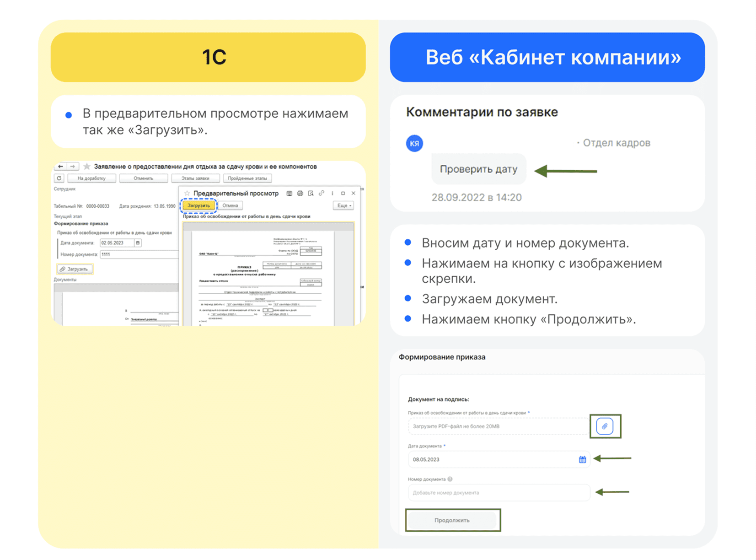
Task: Click the link (chain) icon in the preview header
Action: pyautogui.click(x=322, y=194)
